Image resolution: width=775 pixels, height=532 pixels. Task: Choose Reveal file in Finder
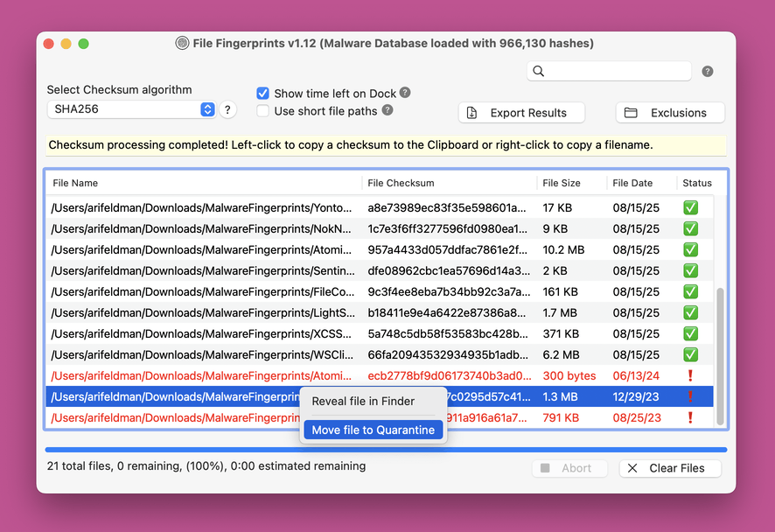[x=363, y=402]
